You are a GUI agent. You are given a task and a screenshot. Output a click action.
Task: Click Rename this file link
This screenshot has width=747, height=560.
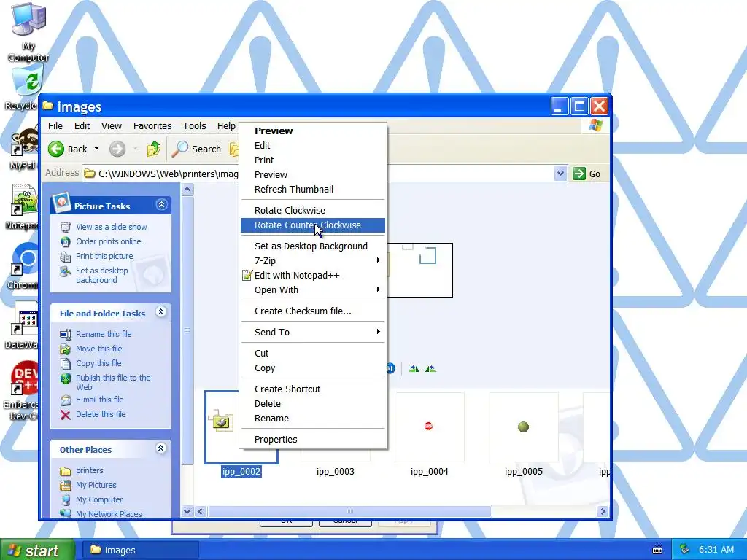tap(104, 334)
